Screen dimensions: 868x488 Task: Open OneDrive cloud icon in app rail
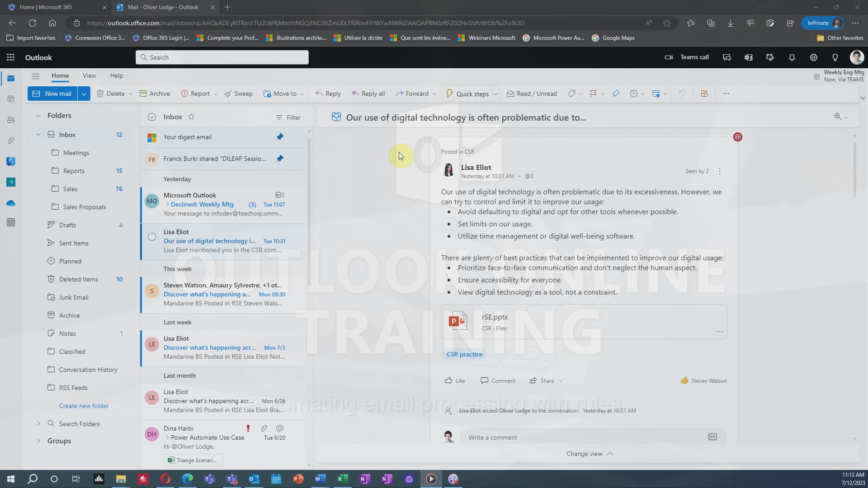[x=11, y=203]
